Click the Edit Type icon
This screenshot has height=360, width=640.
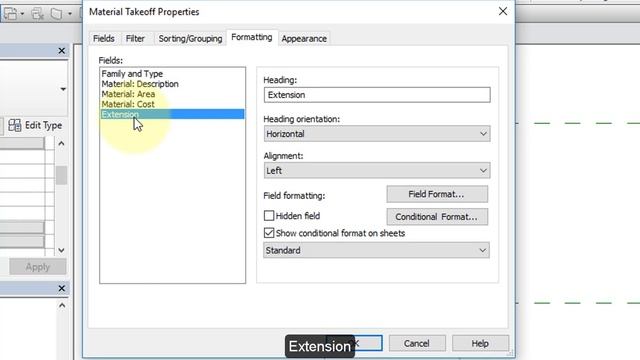pos(15,125)
